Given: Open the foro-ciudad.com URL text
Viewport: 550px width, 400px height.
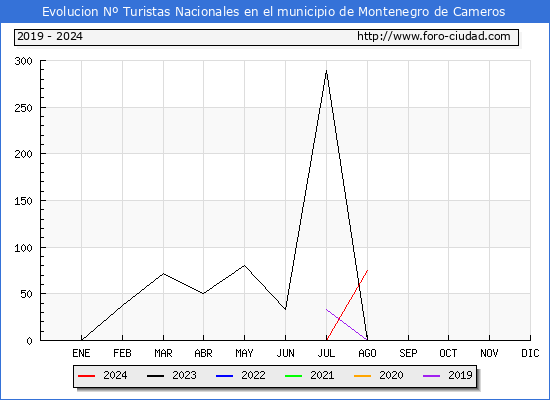Looking at the screenshot, I should pos(434,36).
